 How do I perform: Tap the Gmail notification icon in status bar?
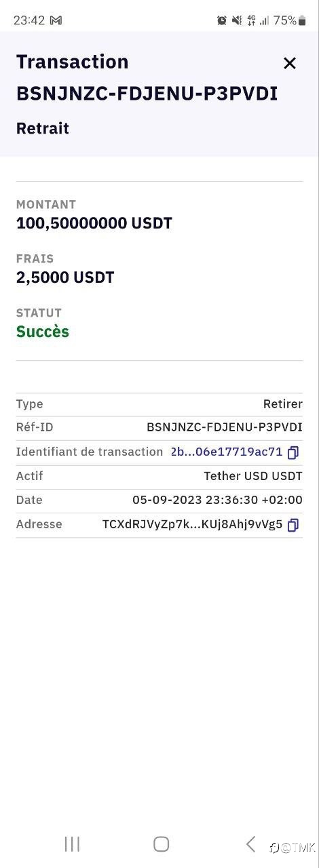56,20
